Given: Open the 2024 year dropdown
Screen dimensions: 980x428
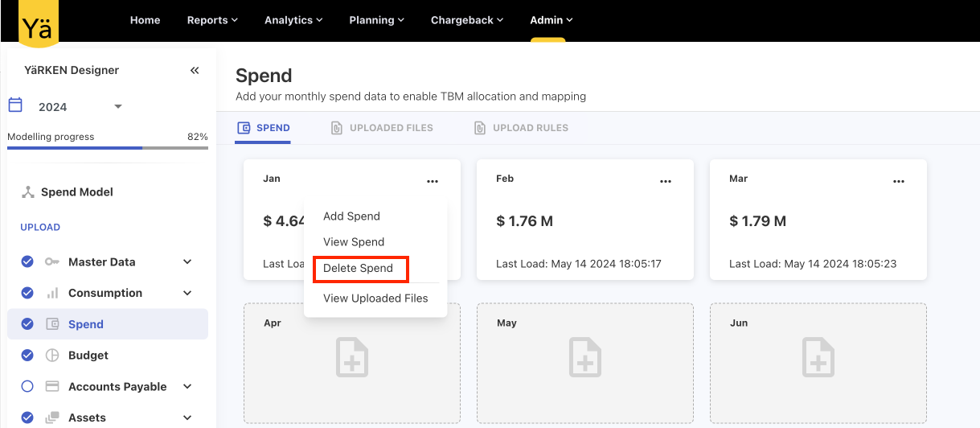Looking at the screenshot, I should pyautogui.click(x=117, y=107).
